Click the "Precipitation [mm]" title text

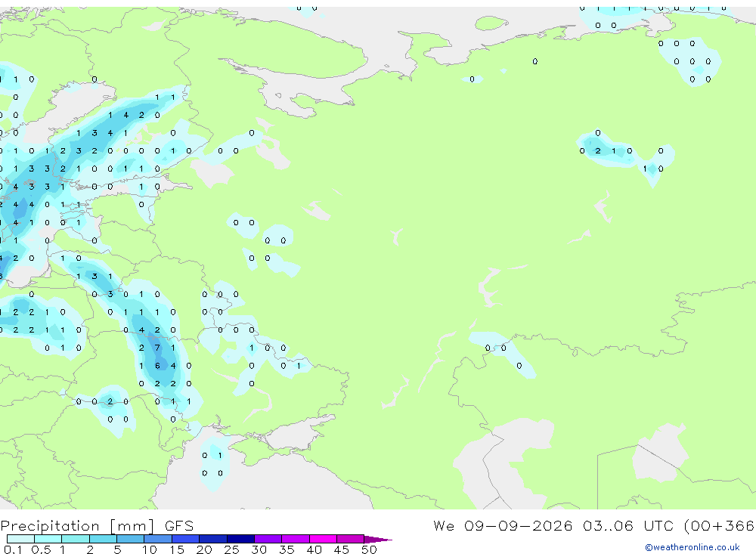[77, 526]
